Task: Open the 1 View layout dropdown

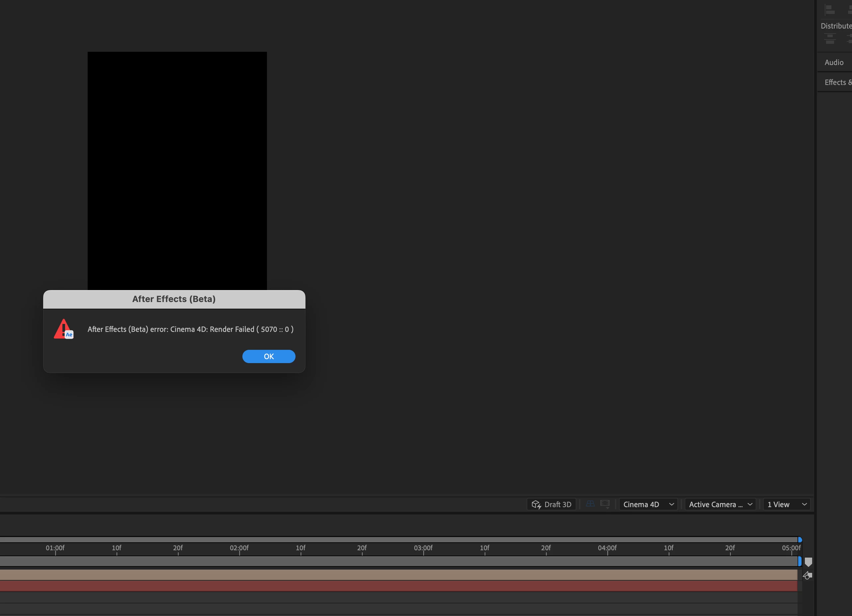Action: [787, 504]
